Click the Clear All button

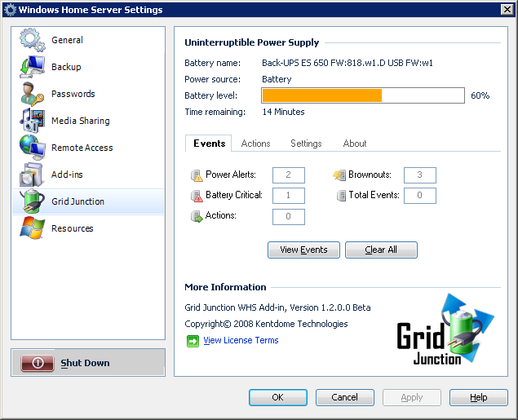click(x=381, y=250)
